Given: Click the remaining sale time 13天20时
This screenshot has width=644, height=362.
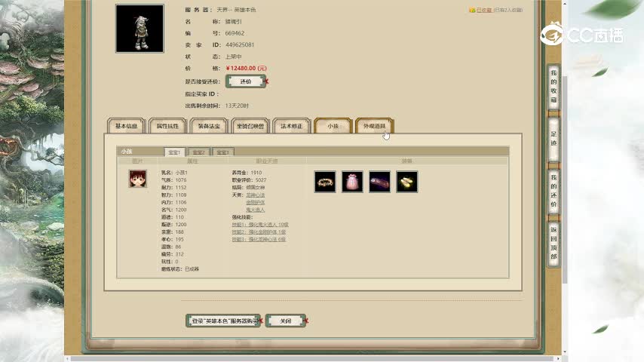Looking at the screenshot, I should point(237,106).
